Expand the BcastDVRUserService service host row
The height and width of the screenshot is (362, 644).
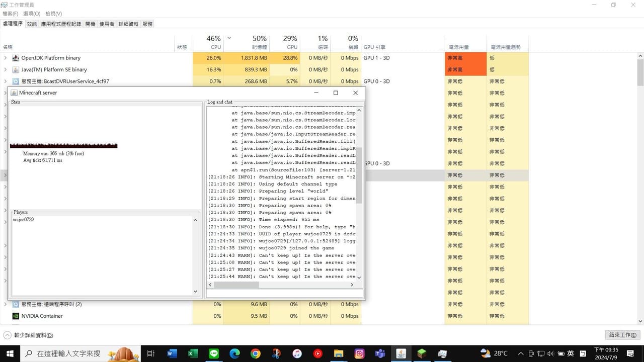[6, 81]
